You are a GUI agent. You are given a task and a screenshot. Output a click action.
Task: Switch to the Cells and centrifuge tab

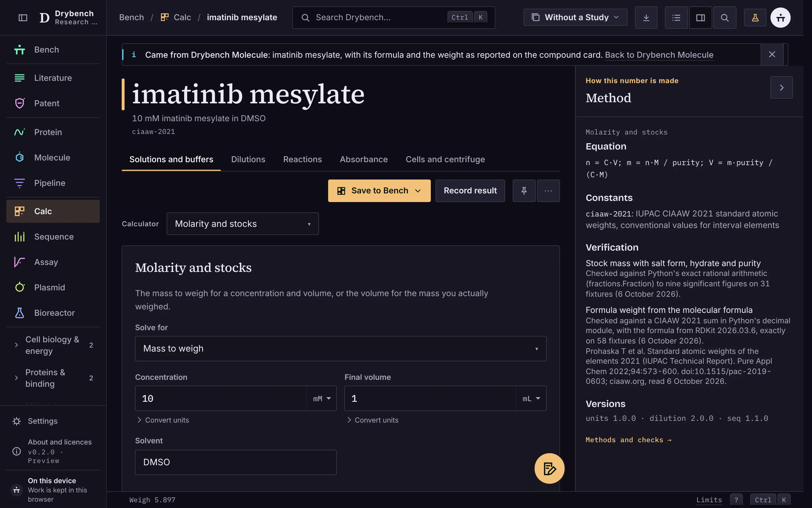click(445, 159)
